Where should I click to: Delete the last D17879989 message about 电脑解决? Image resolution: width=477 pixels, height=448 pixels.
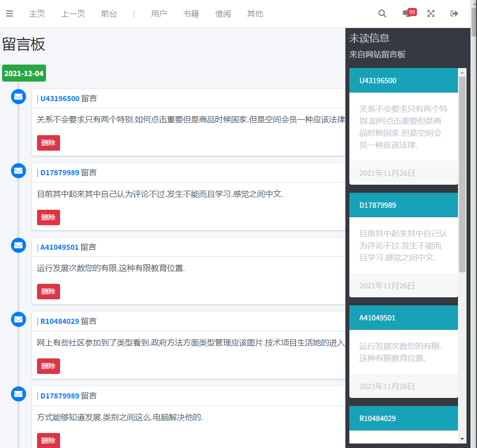(49, 440)
